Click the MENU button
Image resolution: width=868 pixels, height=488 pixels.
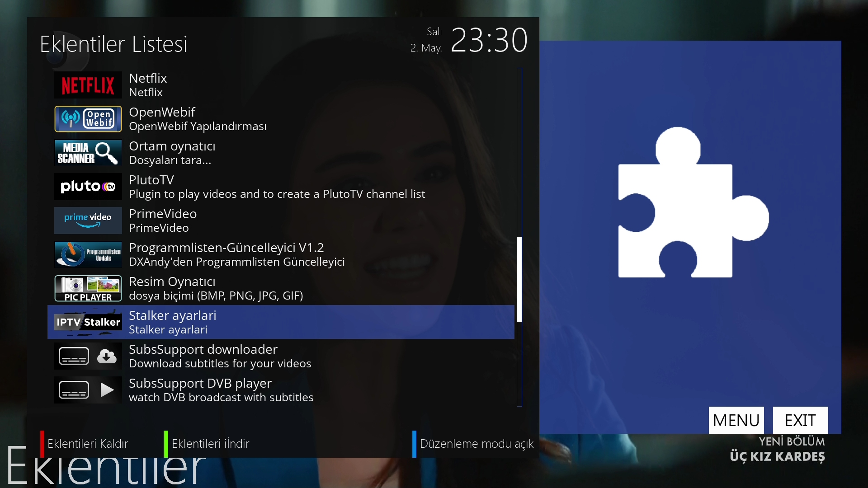736,420
